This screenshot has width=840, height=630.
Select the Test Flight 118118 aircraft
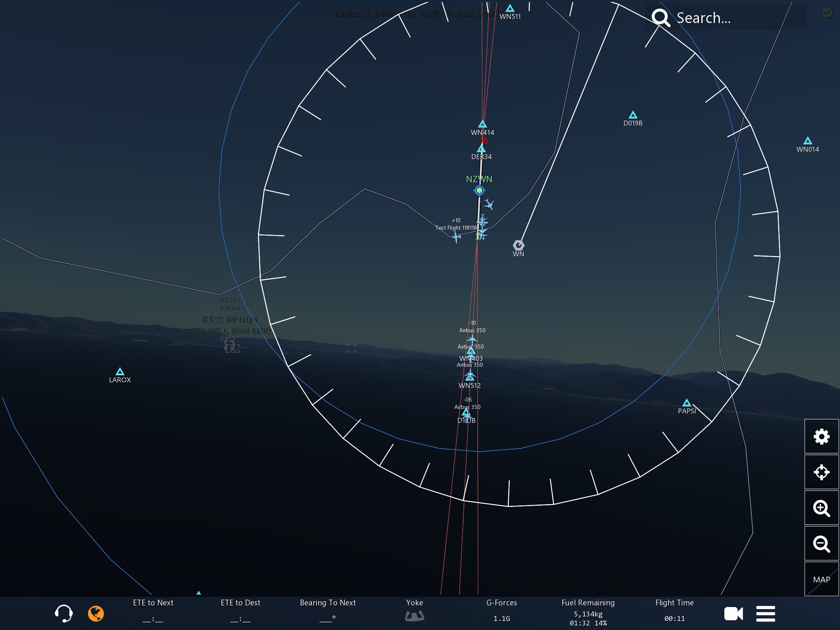coord(457,237)
